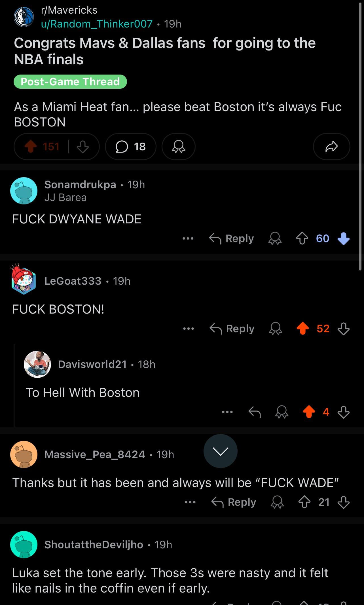This screenshot has width=364, height=605.
Task: Open overflow menu on Massive_Pea_8424's comment
Action: point(190,502)
